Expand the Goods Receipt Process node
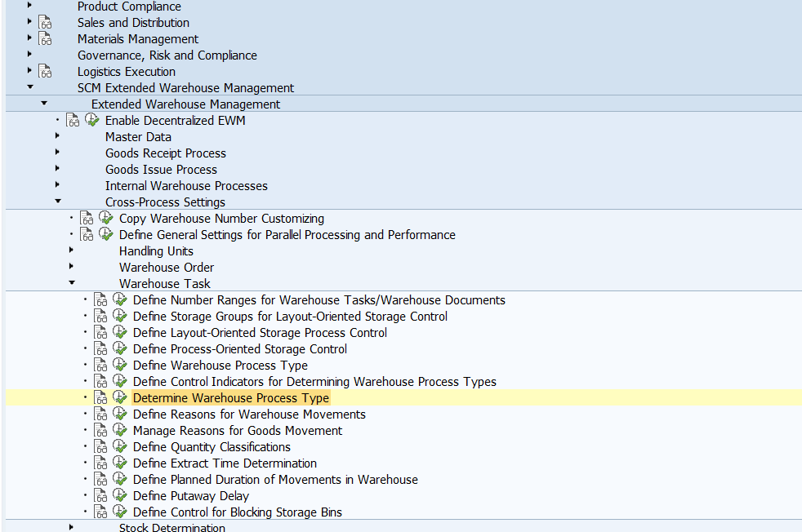Image resolution: width=802 pixels, height=532 pixels. [x=57, y=152]
